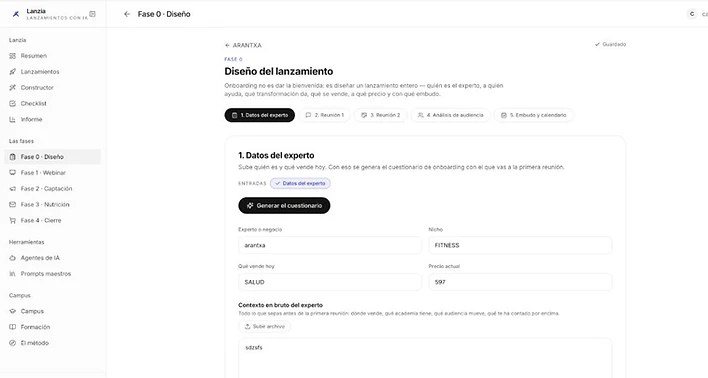Click the Prompts maestros icon
The width and height of the screenshot is (708, 378).
point(13,274)
